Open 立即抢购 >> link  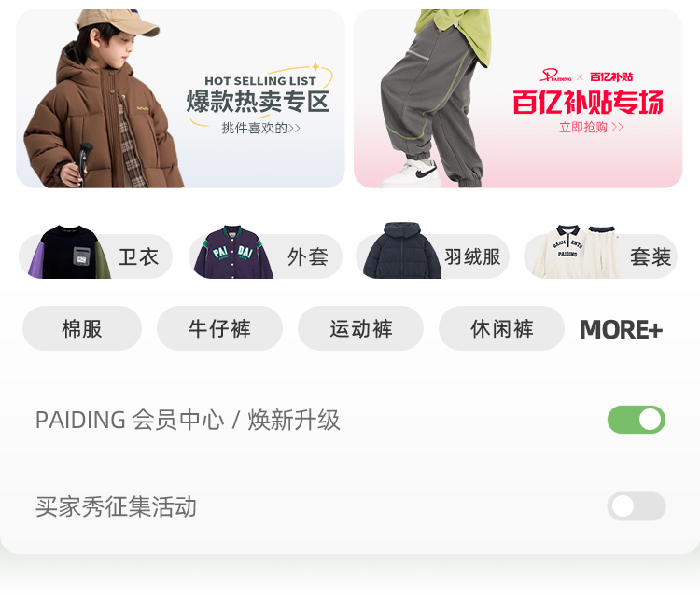591,127
